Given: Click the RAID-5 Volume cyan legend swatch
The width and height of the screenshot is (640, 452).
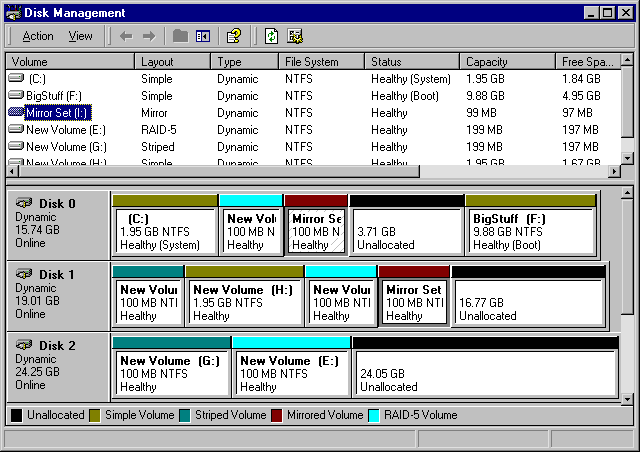Looking at the screenshot, I should pyautogui.click(x=375, y=415).
